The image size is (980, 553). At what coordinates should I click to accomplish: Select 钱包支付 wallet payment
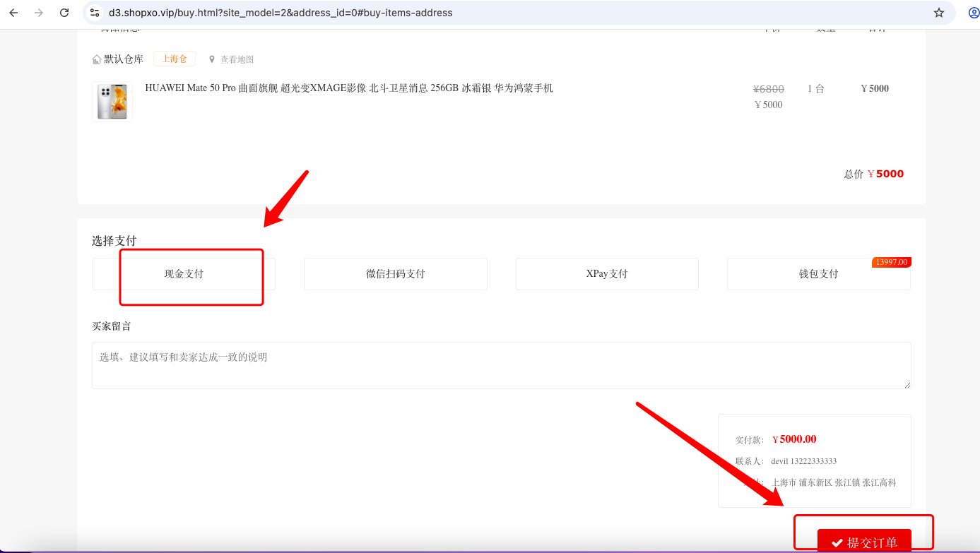819,274
